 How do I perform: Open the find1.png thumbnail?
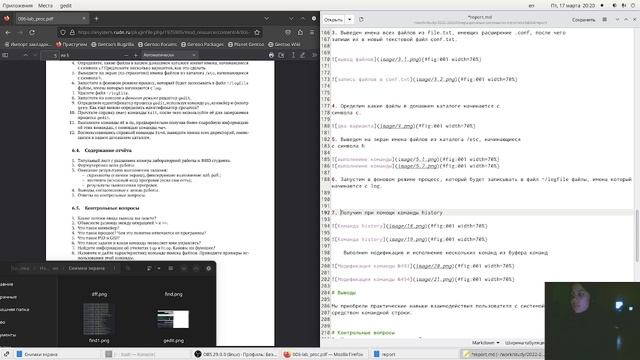click(99, 319)
